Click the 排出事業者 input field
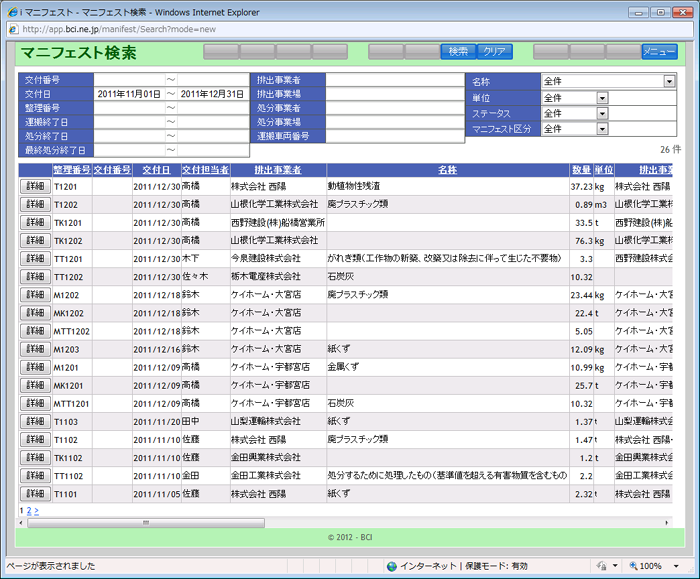 (395, 80)
